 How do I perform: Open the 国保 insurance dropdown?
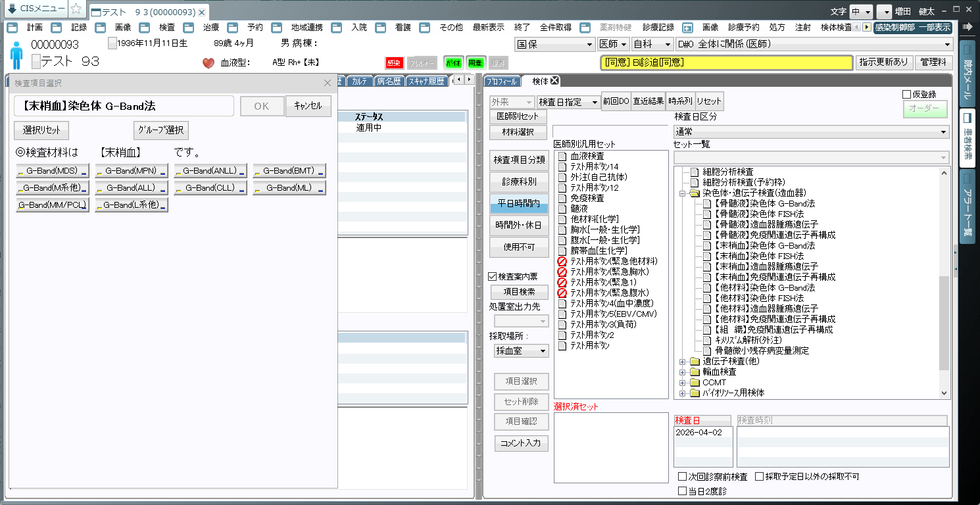[x=555, y=45]
